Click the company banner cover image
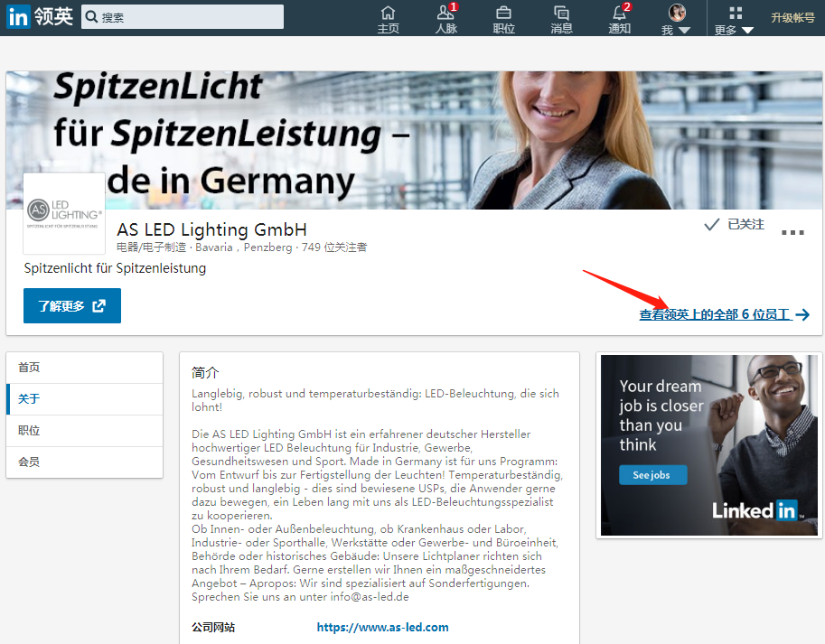This screenshot has height=644, width=825. [414, 140]
